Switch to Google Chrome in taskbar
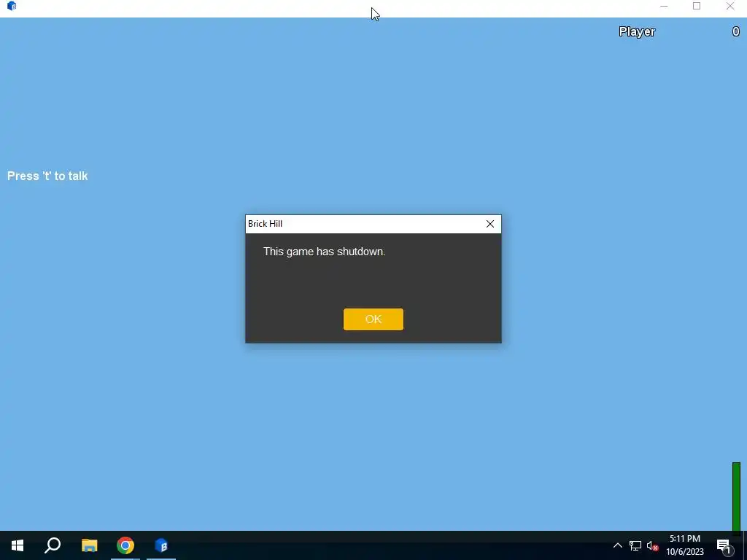Screen dimensions: 747x560 pos(125,545)
